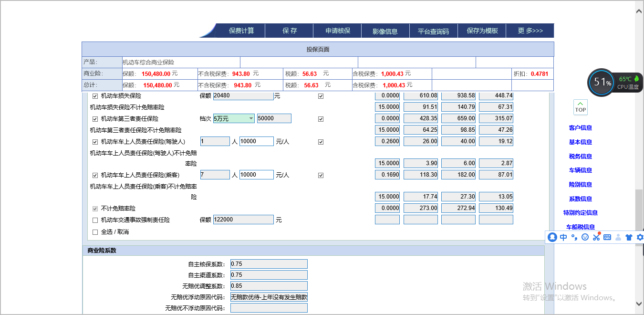Click the 无赔优浮动原因代码 field

(x=269, y=297)
